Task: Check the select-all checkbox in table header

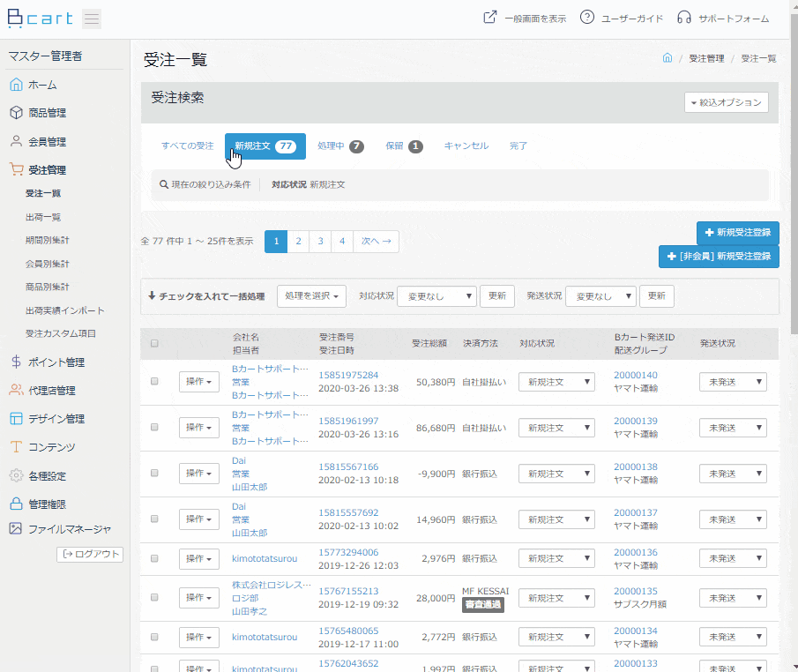Action: pos(154,344)
